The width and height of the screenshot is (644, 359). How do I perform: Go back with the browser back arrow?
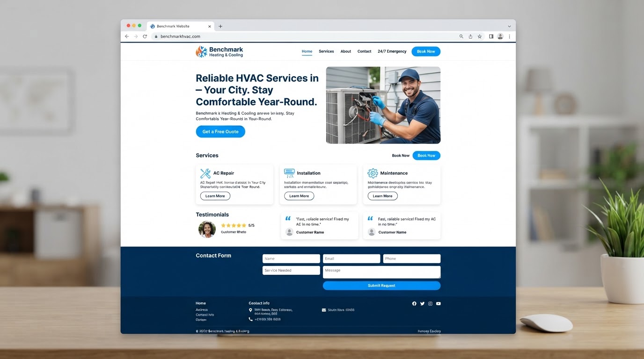[127, 36]
